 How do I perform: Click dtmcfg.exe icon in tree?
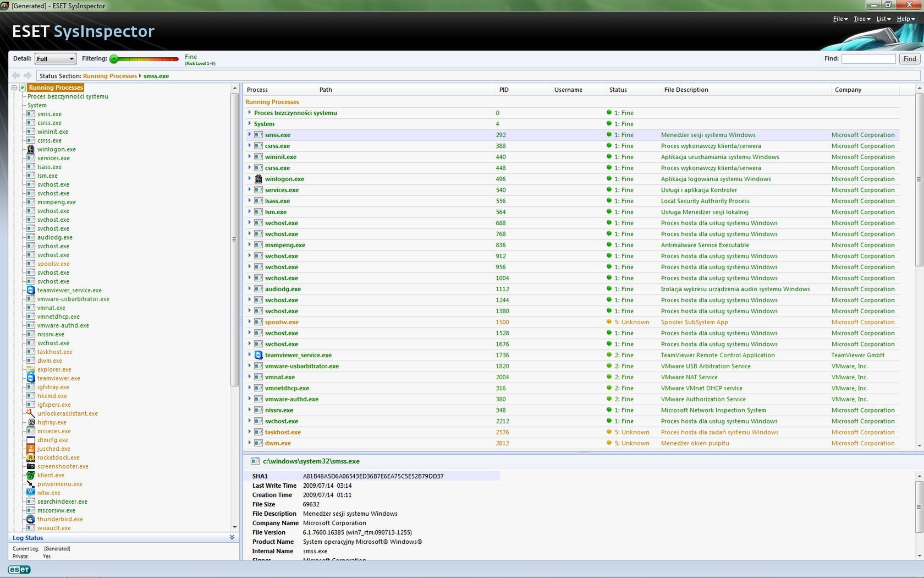[31, 440]
